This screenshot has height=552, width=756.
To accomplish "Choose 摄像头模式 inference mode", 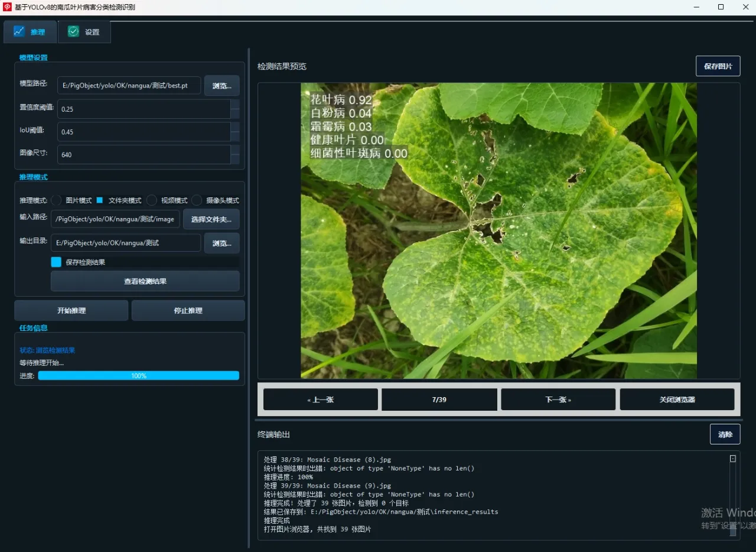I will 197,200.
